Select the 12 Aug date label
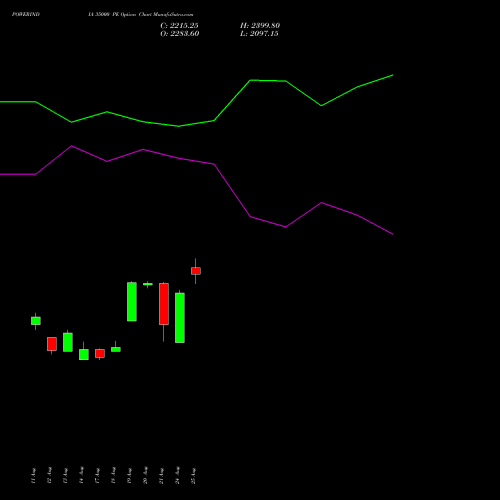The width and height of the screenshot is (500, 500). click(49, 475)
